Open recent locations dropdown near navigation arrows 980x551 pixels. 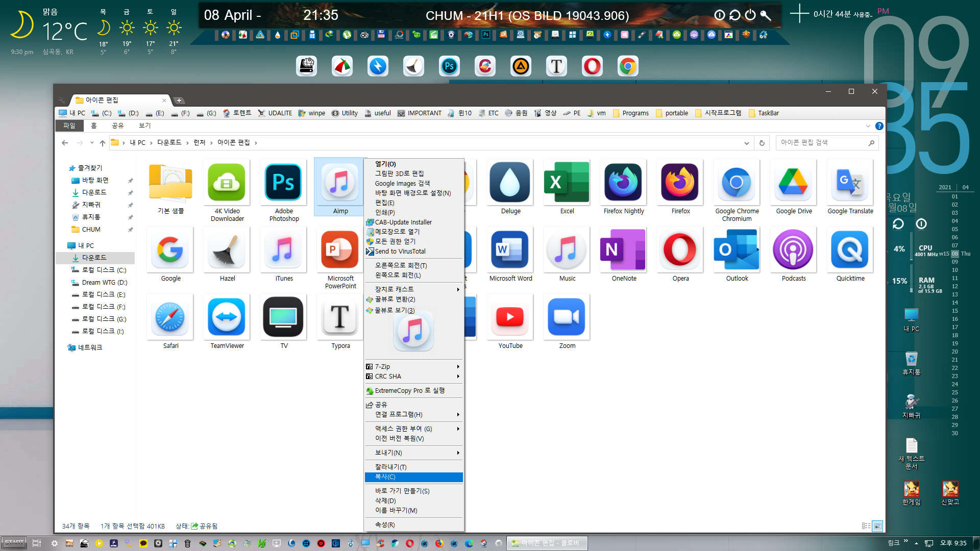[92, 143]
